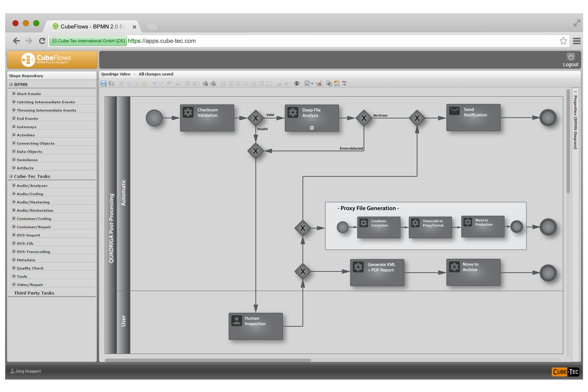Image resolution: width=588 pixels, height=392 pixels.
Task: Open the Third Party Tasks section
Action: click(x=34, y=293)
